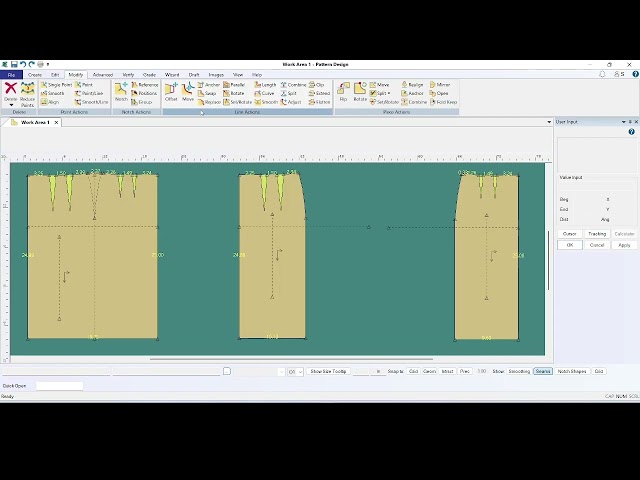Click the Tracking mode button
The height and width of the screenshot is (480, 640).
pos(597,234)
